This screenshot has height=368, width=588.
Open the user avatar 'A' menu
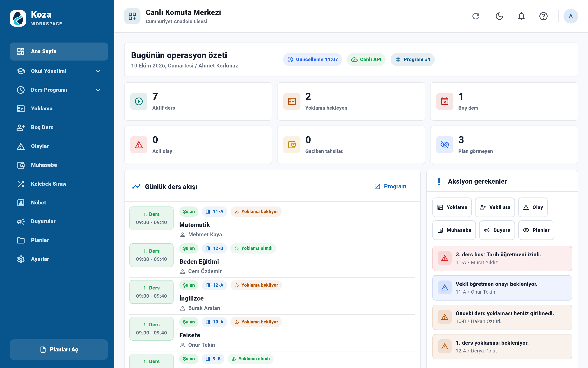click(x=570, y=16)
